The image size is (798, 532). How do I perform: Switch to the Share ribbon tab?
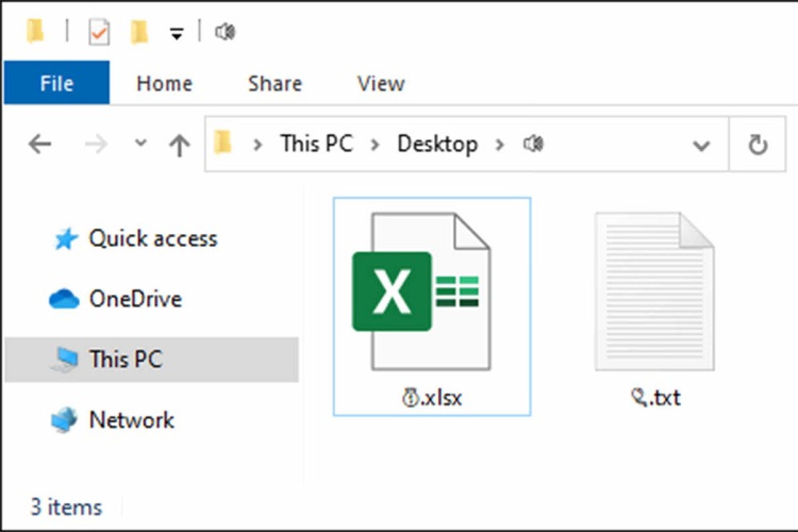275,84
